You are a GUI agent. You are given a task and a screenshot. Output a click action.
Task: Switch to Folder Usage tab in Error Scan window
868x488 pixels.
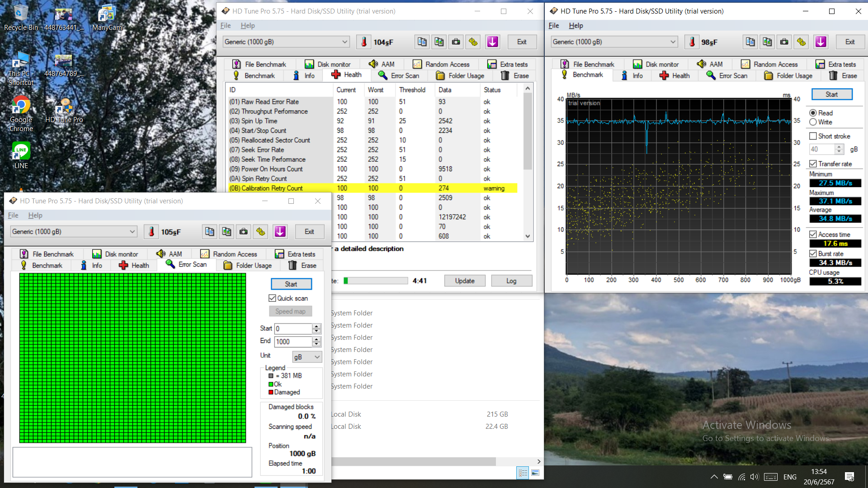coord(247,265)
